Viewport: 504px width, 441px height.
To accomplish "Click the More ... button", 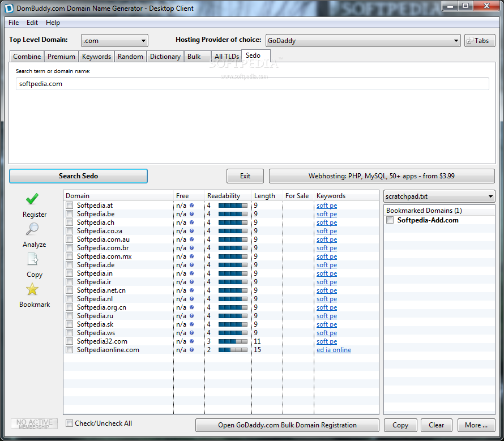I will click(x=476, y=425).
